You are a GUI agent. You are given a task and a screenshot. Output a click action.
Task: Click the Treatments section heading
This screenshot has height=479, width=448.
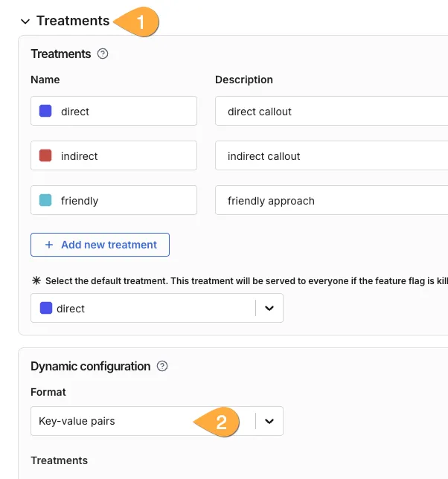(73, 21)
